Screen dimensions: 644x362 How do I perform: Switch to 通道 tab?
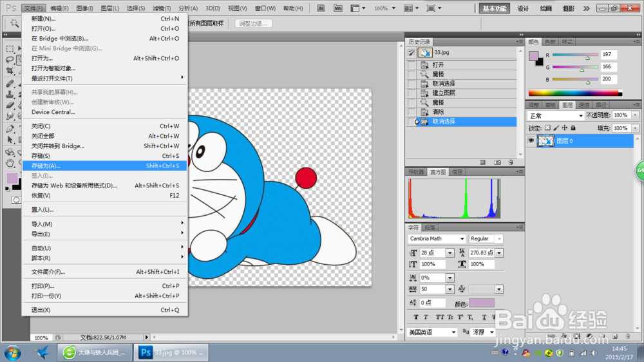click(x=583, y=105)
